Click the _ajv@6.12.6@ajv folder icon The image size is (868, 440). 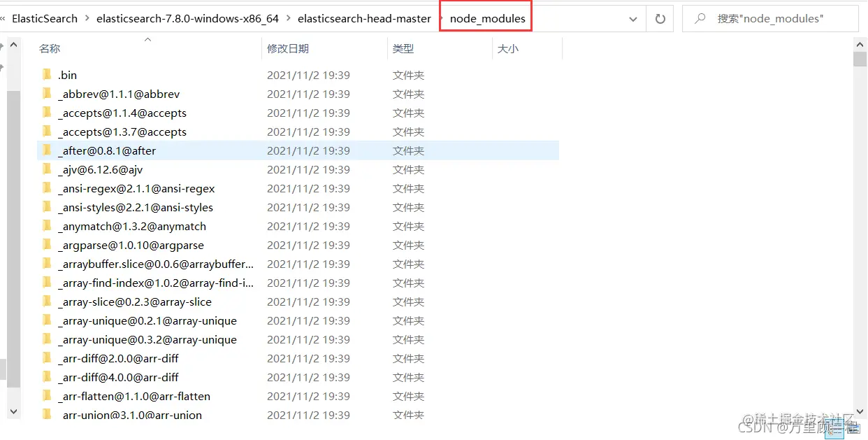click(47, 169)
